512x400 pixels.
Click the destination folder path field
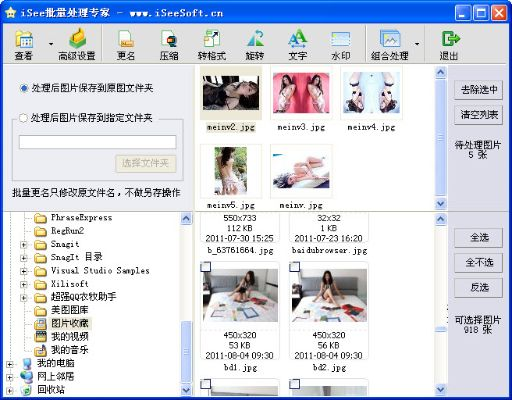tap(98, 142)
